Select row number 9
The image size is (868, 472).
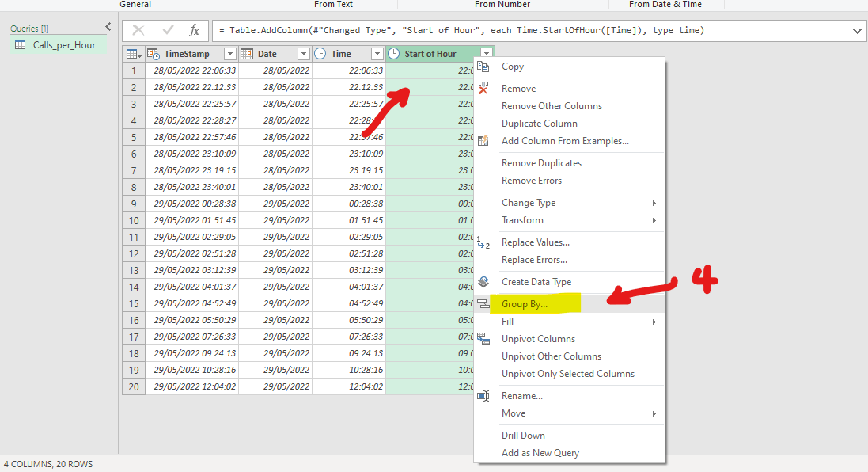134,204
